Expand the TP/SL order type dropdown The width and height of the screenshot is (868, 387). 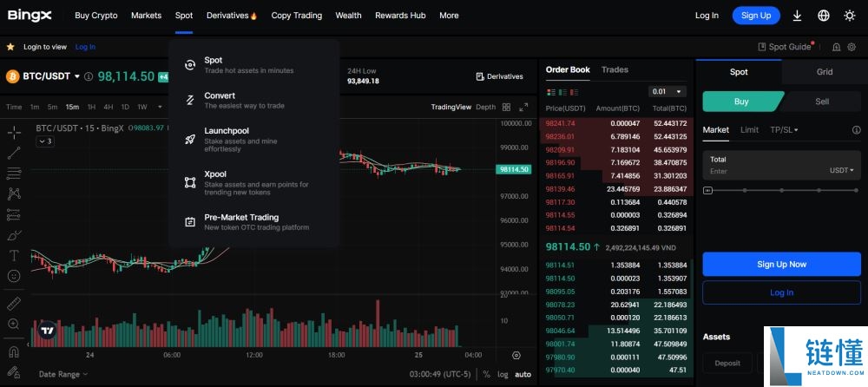[784, 129]
